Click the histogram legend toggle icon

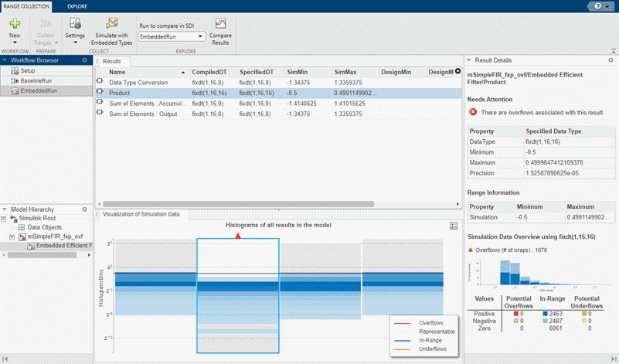pyautogui.click(x=454, y=225)
